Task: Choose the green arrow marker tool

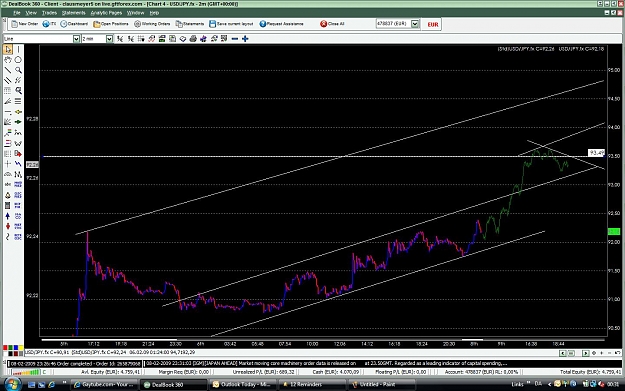Action: [18, 122]
